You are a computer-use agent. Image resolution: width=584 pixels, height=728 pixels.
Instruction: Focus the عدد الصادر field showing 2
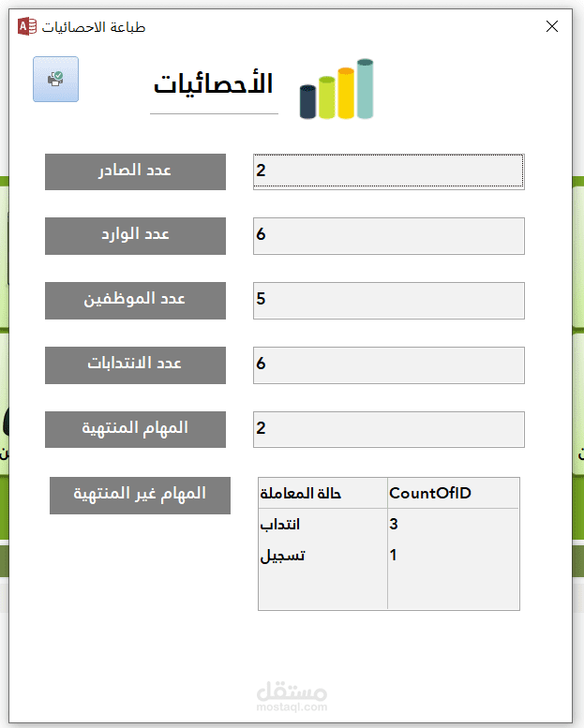388,171
